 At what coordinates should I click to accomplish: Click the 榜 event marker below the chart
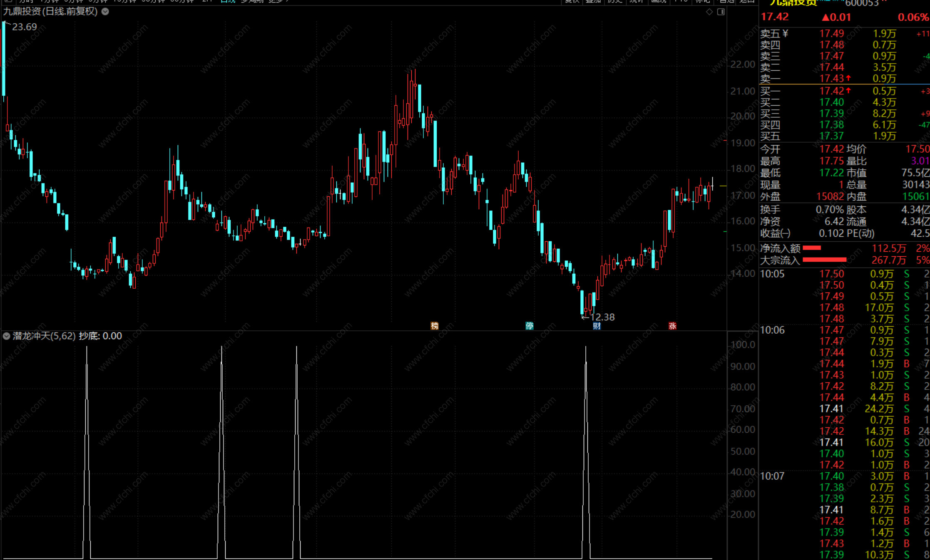click(434, 326)
